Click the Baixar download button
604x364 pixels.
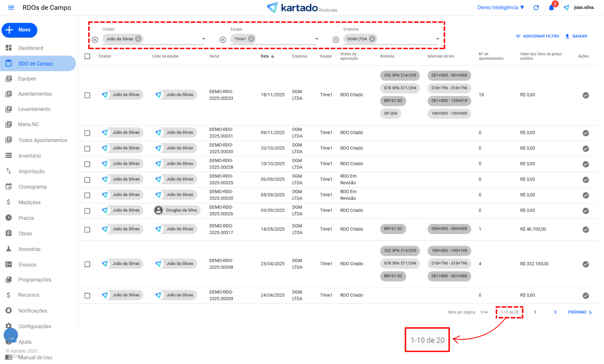576,36
